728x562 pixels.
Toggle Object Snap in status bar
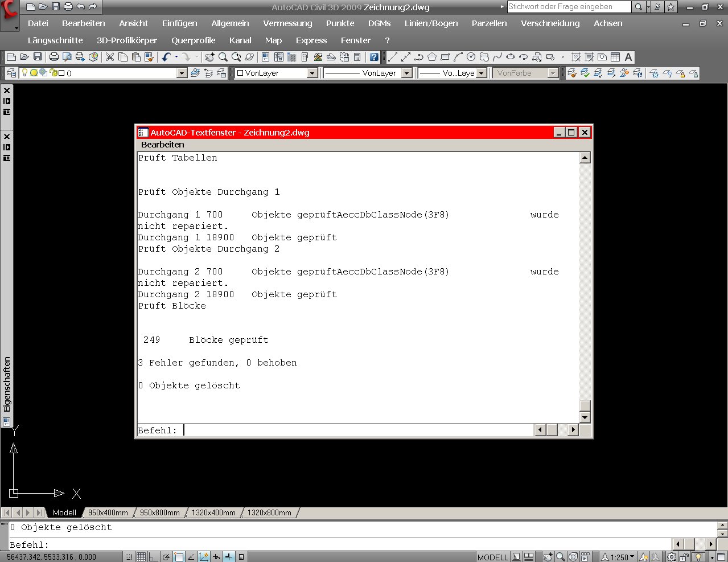[x=179, y=557]
